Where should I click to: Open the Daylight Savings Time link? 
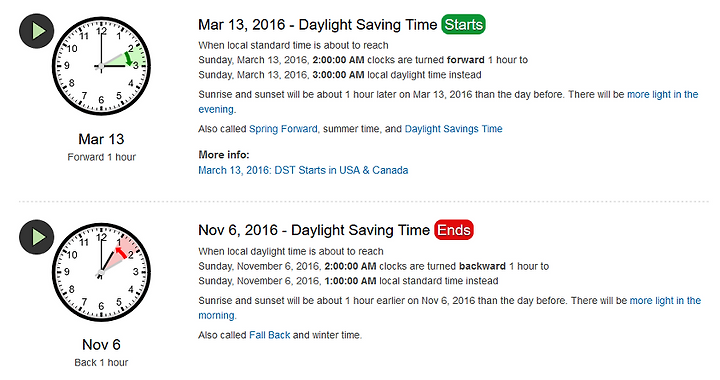click(453, 129)
